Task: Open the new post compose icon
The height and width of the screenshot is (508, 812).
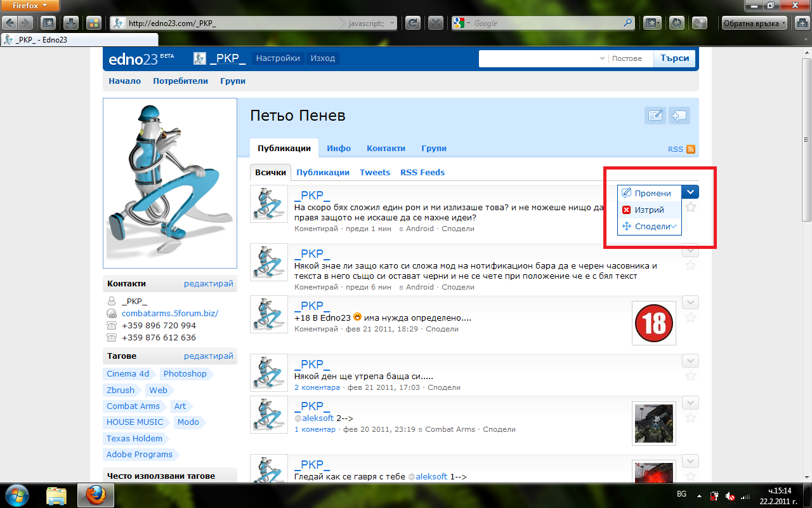Action: (655, 116)
